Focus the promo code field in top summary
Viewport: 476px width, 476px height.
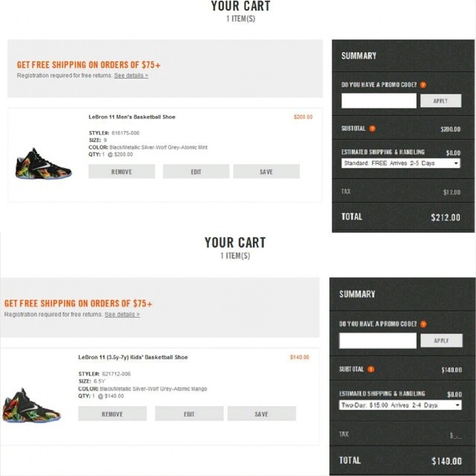coord(379,101)
